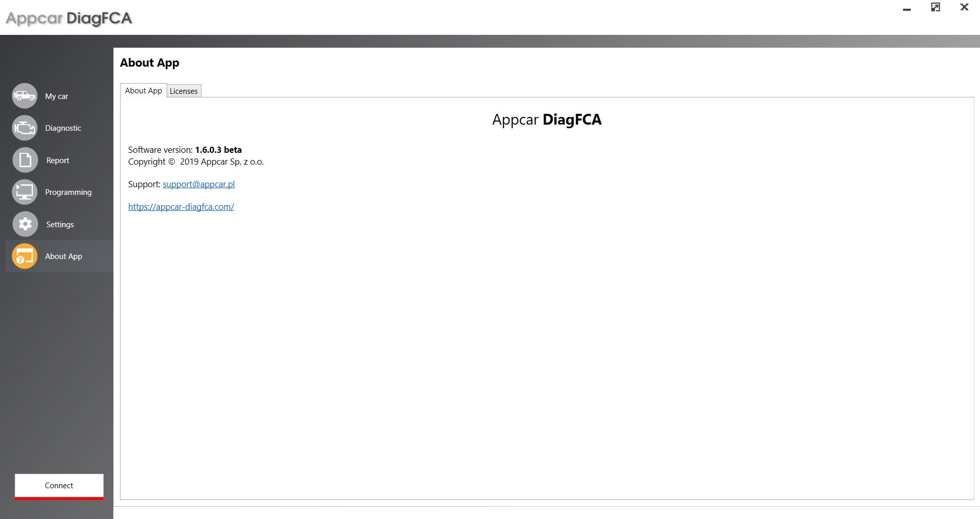Click the Report document icon

click(x=25, y=160)
